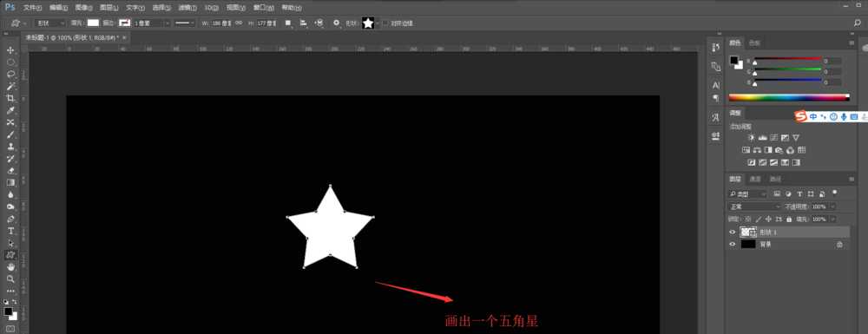Switch to the 色板 tab
This screenshot has height=334, width=868.
754,43
